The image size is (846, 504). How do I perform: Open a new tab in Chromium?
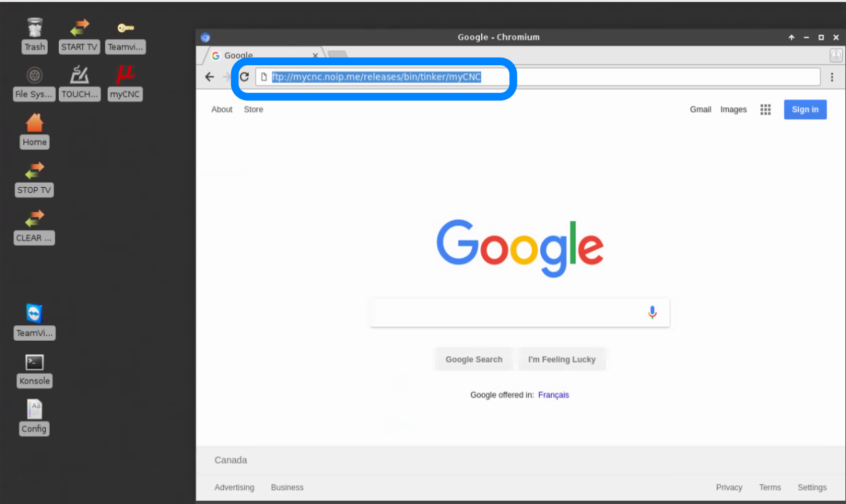(338, 55)
